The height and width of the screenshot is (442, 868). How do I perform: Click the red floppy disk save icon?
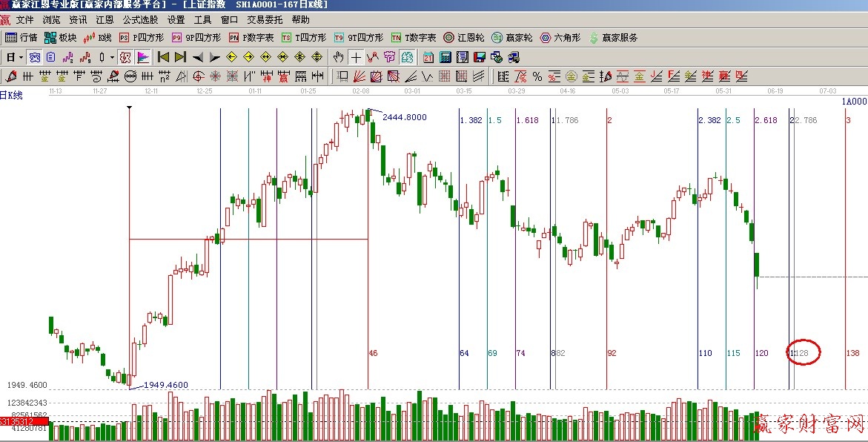[x=480, y=57]
